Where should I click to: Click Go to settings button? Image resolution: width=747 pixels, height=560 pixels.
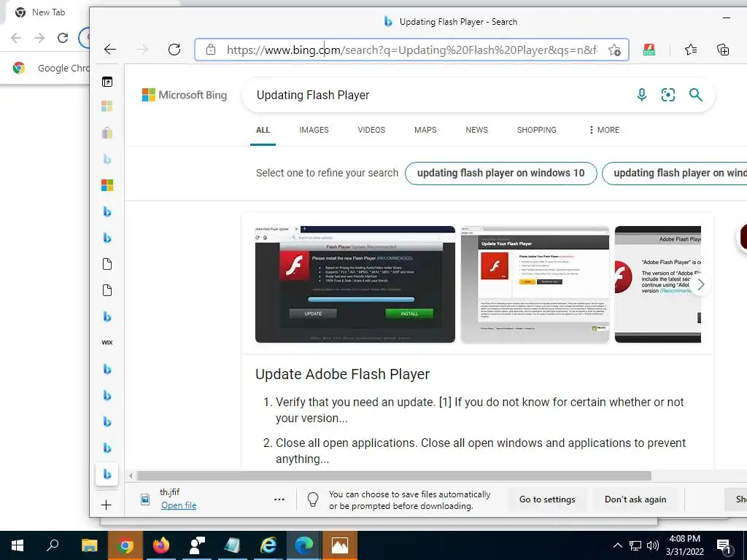pyautogui.click(x=547, y=499)
